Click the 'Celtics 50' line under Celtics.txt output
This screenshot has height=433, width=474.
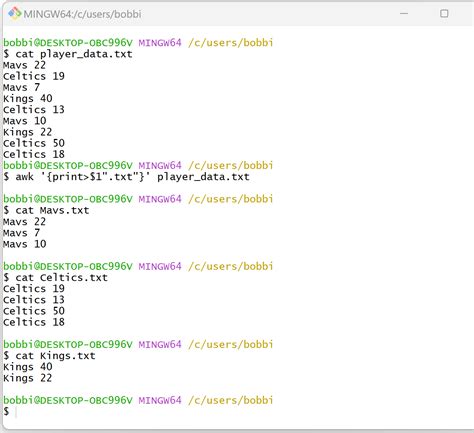tap(34, 311)
